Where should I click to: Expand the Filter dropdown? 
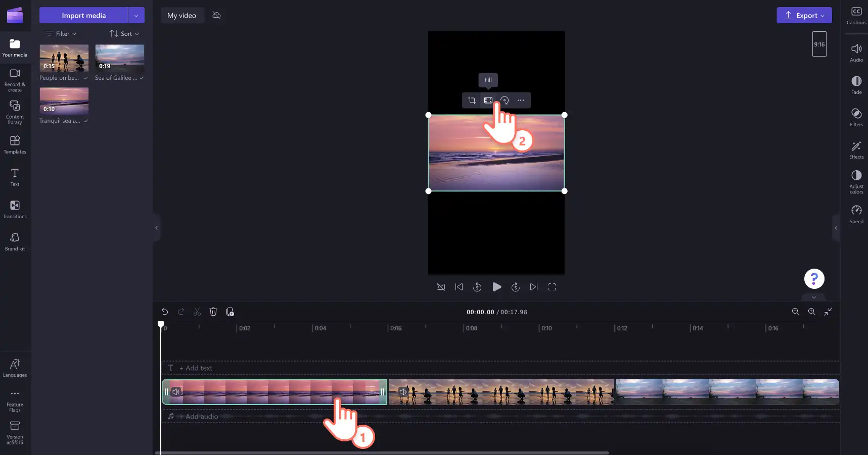click(x=61, y=34)
